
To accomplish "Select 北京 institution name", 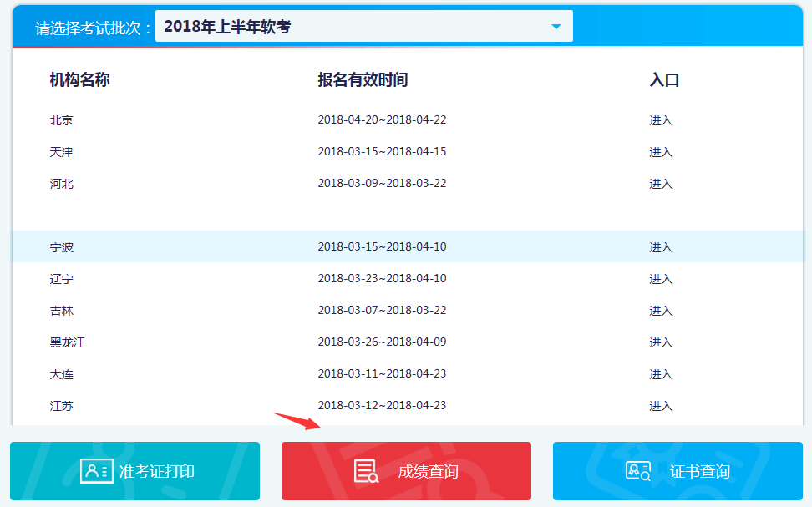I will click(62, 120).
